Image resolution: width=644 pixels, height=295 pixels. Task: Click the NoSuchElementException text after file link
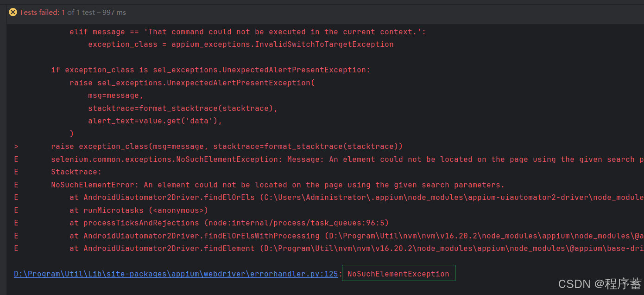398,274
